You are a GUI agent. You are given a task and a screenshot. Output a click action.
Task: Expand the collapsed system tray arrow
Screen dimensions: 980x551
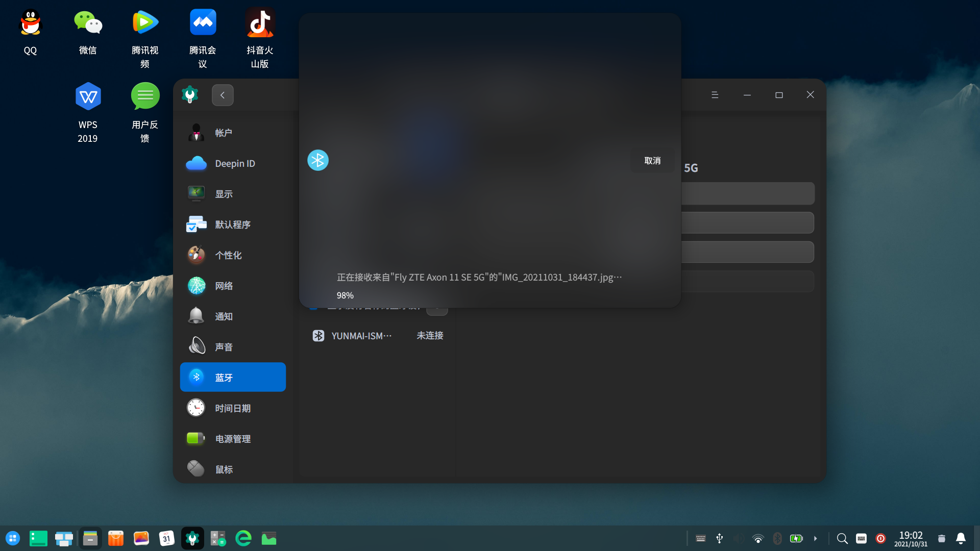815,539
